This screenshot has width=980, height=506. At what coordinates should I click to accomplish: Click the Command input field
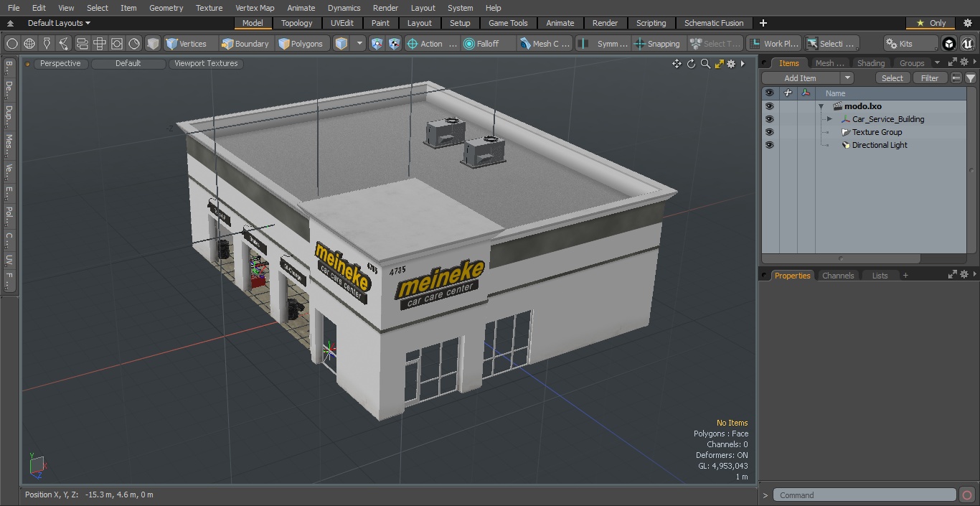pyautogui.click(x=864, y=495)
